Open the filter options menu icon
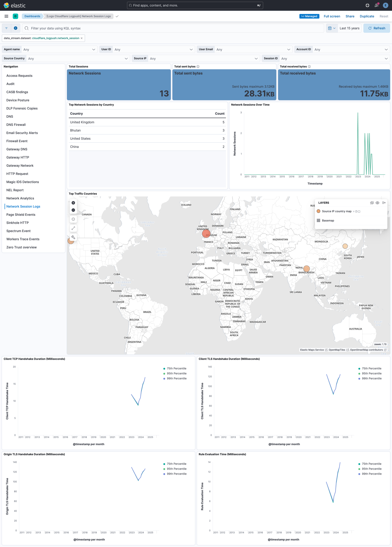 pyautogui.click(x=7, y=28)
